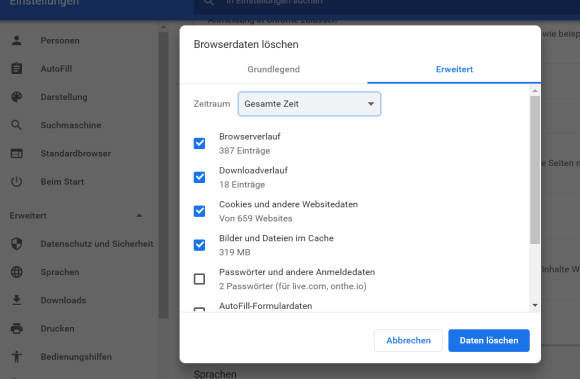Image resolution: width=580 pixels, height=379 pixels.
Task: Uncheck the Browserverlauf checkbox
Action: pyautogui.click(x=199, y=143)
